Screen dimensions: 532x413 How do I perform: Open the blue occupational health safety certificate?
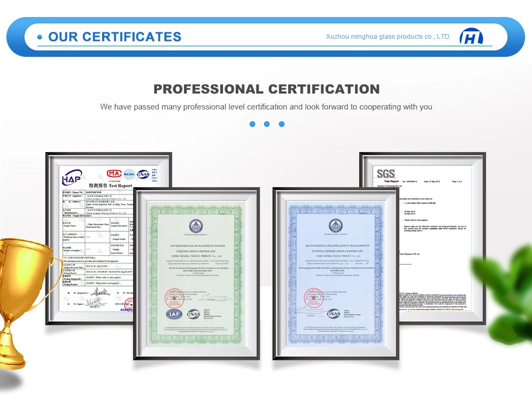click(336, 273)
